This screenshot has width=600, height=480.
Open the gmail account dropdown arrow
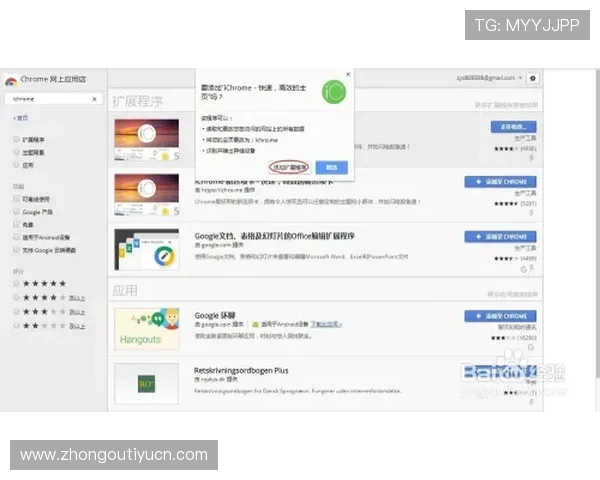click(x=520, y=78)
